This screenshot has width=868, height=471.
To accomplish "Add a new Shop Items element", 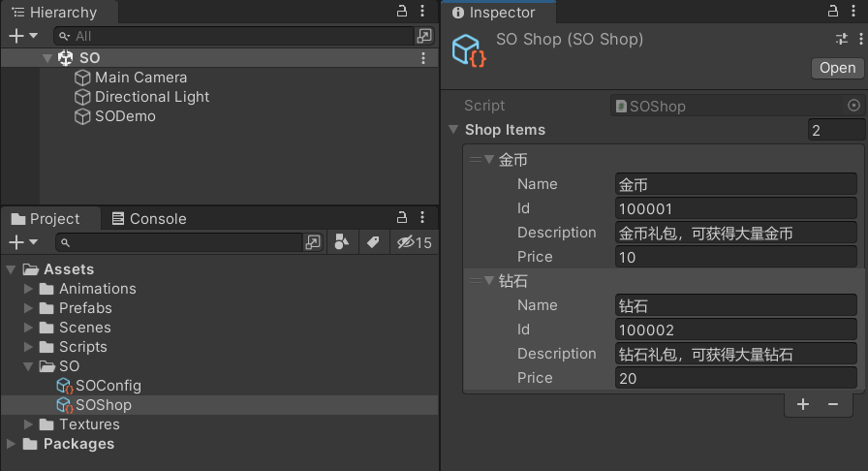I will click(803, 404).
